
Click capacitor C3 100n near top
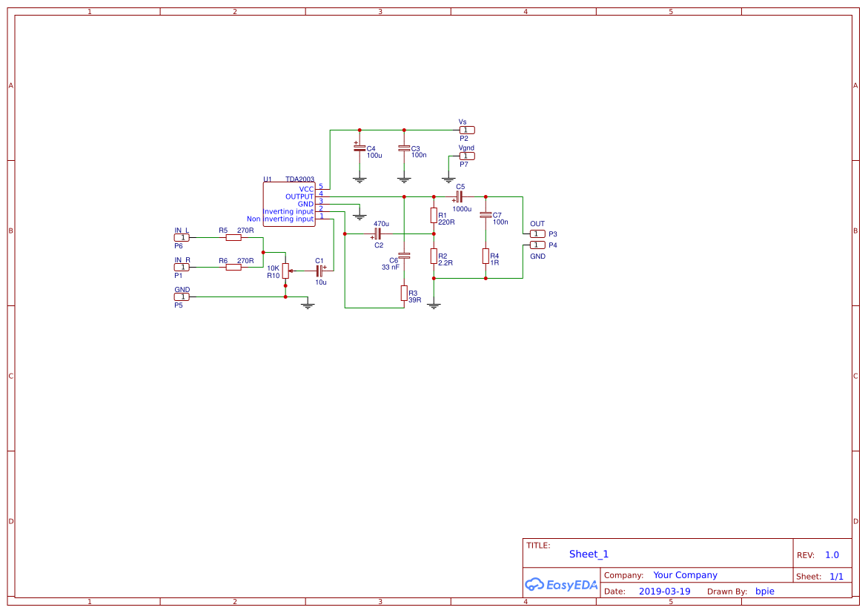coord(404,148)
